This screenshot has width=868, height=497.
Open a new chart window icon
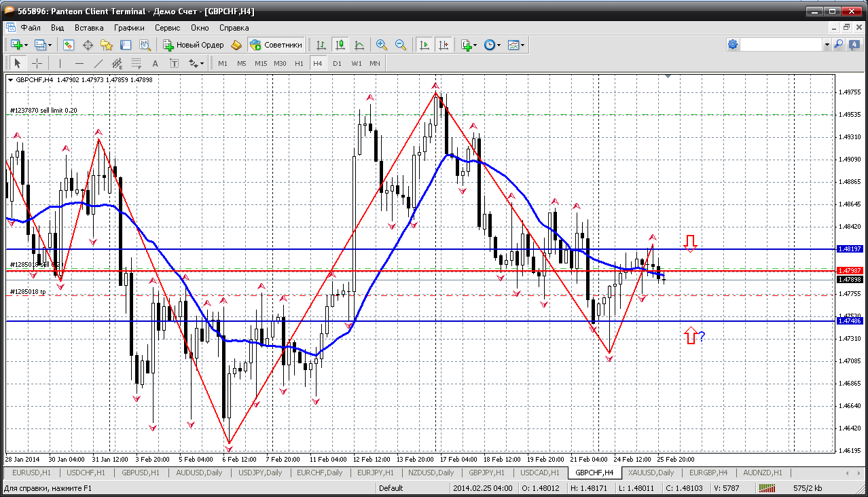pyautogui.click(x=16, y=45)
